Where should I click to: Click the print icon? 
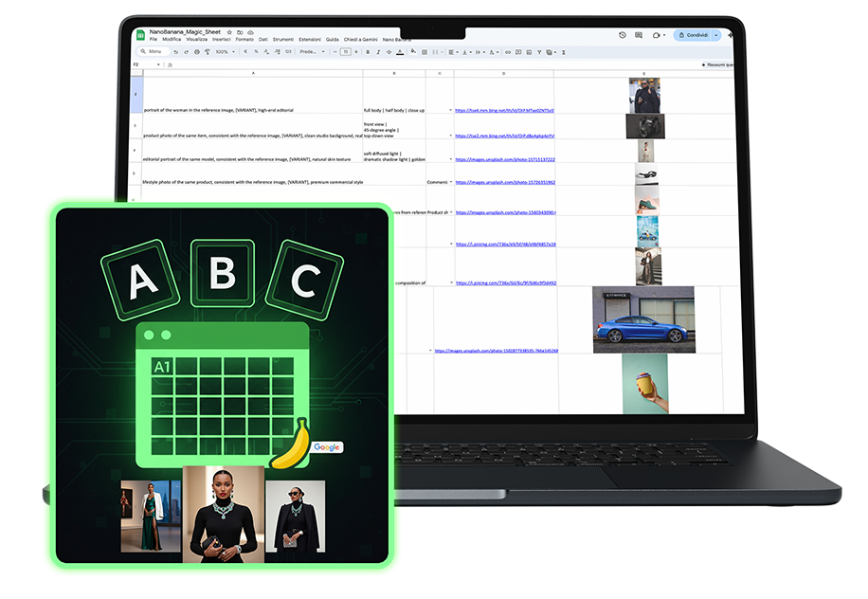(x=196, y=52)
